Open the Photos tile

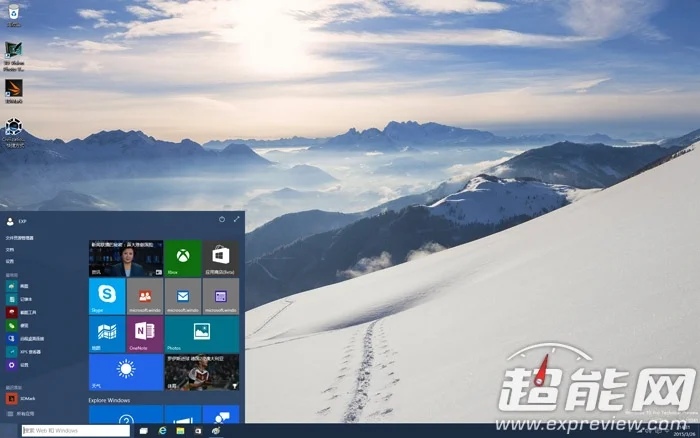coord(202,334)
